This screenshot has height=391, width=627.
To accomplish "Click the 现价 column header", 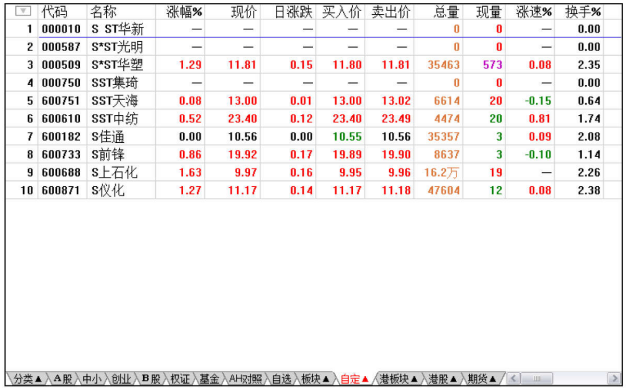I will pyautogui.click(x=244, y=12).
